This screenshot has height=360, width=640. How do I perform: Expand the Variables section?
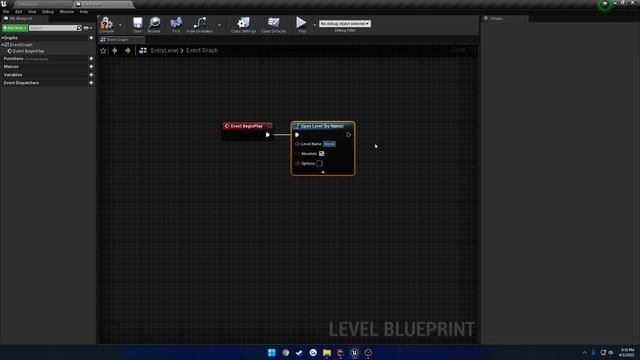click(x=13, y=75)
